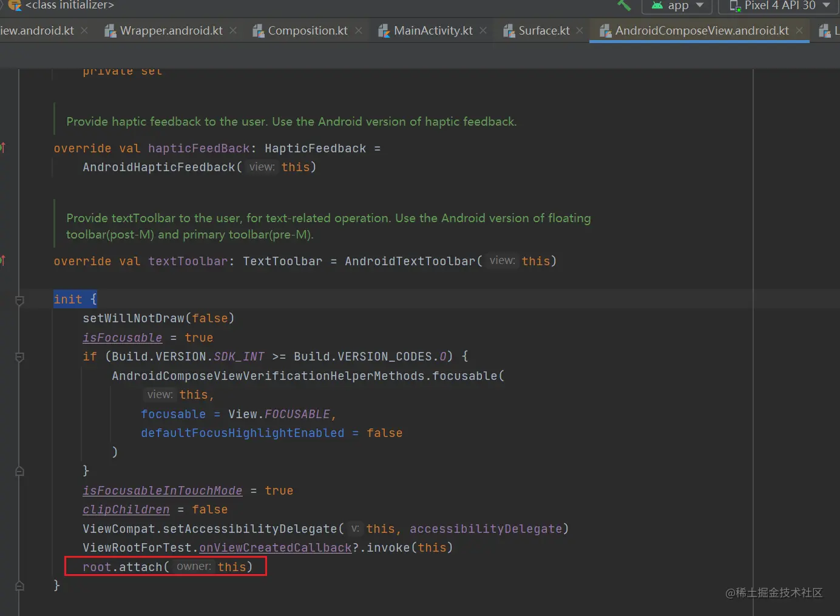Switch to the MainActivity.kt tab

click(x=433, y=30)
